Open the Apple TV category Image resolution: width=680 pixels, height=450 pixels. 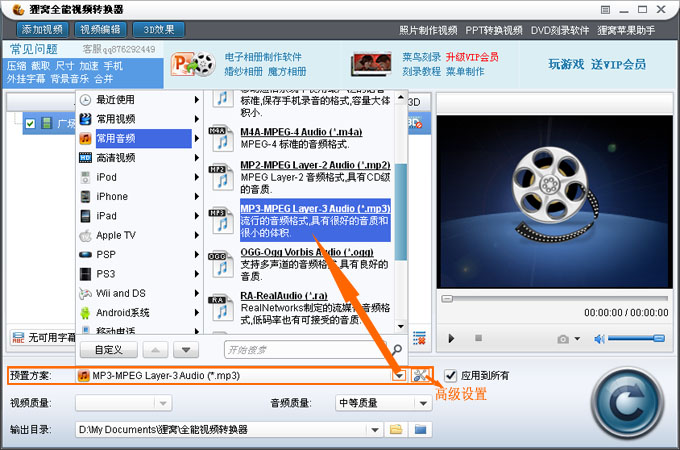coord(139,235)
